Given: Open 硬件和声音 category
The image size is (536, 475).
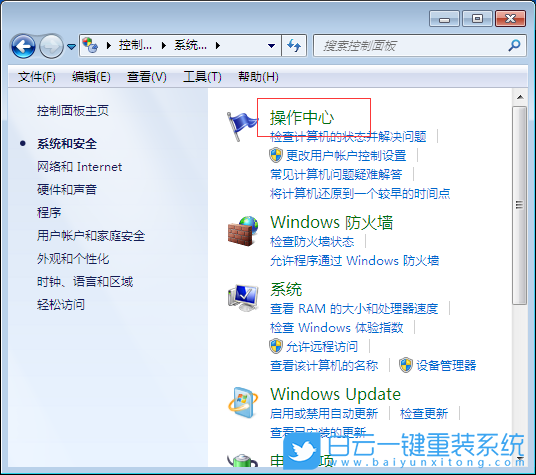Looking at the screenshot, I should 67,190.
